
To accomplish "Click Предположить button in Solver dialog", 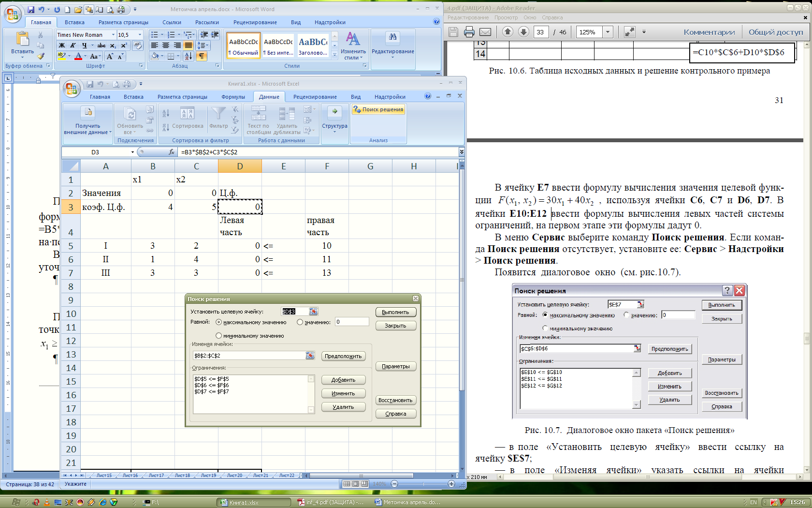I will pyautogui.click(x=343, y=356).
